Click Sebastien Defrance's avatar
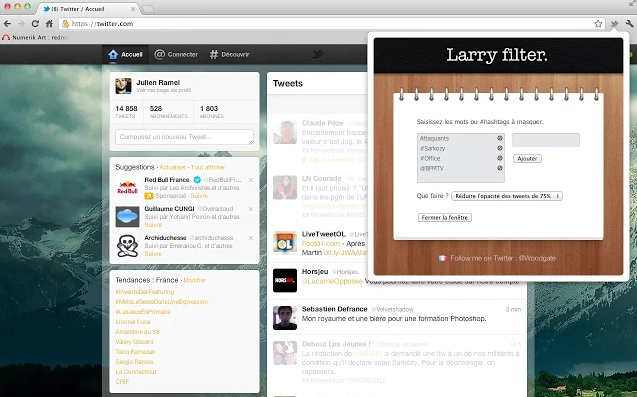Screen dimensions: 637x397 click(285, 318)
